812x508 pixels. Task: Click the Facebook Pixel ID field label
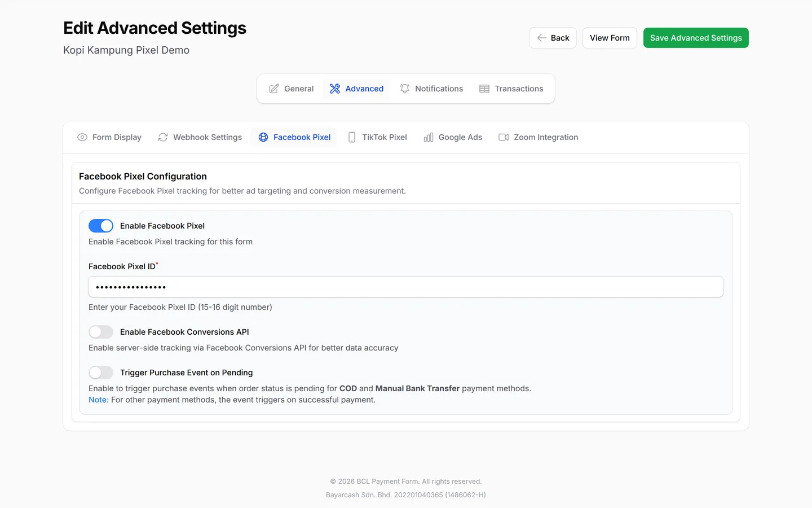pyautogui.click(x=122, y=266)
